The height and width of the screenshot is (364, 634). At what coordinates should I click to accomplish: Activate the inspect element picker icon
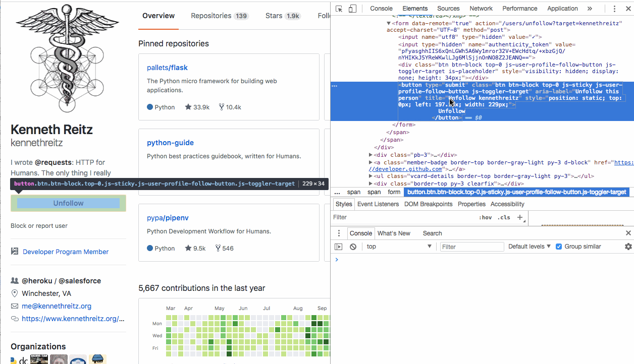(339, 9)
